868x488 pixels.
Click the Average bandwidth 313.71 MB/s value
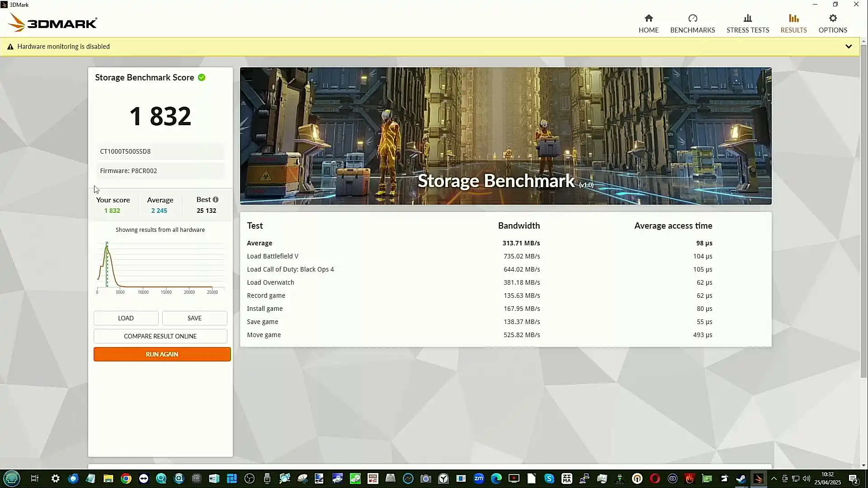pyautogui.click(x=521, y=243)
